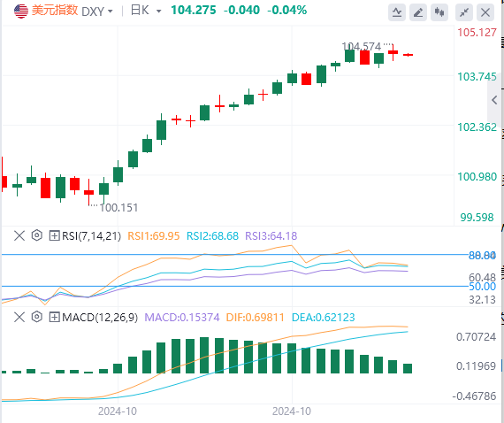Image resolution: width=504 pixels, height=423 pixels.
Task: Remove the RSI indicator panel
Action: coord(19,235)
